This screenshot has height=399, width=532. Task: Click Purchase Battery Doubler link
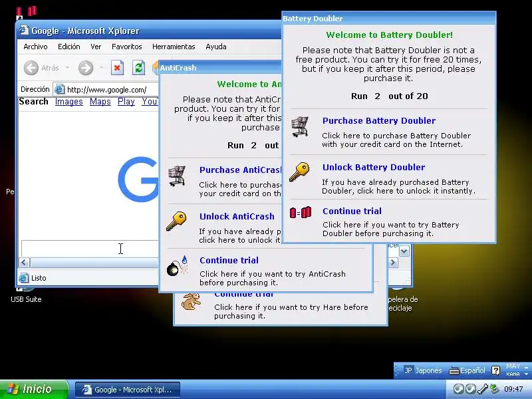379,121
